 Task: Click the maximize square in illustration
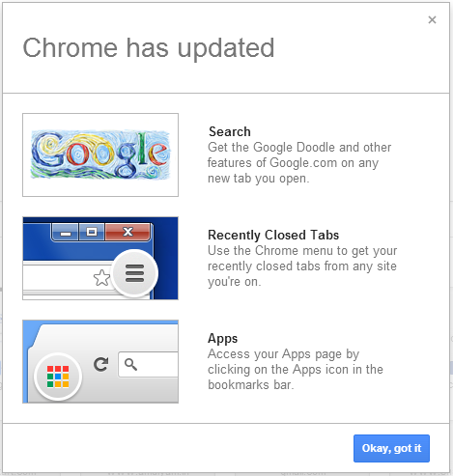click(92, 232)
